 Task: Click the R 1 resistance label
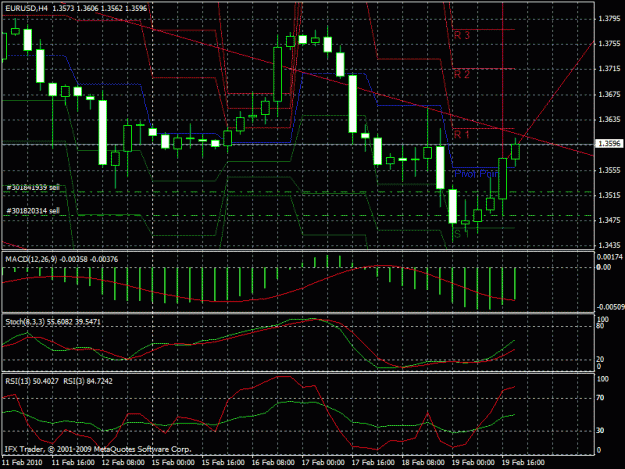pos(462,135)
